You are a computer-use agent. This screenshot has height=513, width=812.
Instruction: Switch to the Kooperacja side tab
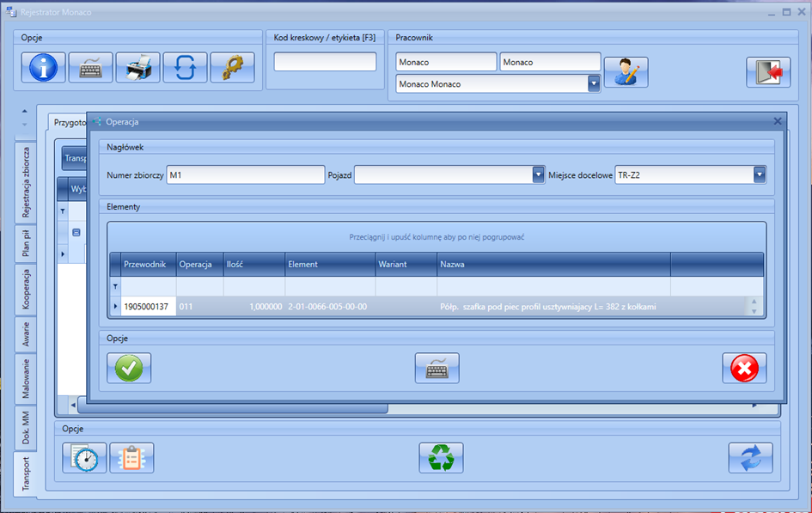(x=27, y=288)
